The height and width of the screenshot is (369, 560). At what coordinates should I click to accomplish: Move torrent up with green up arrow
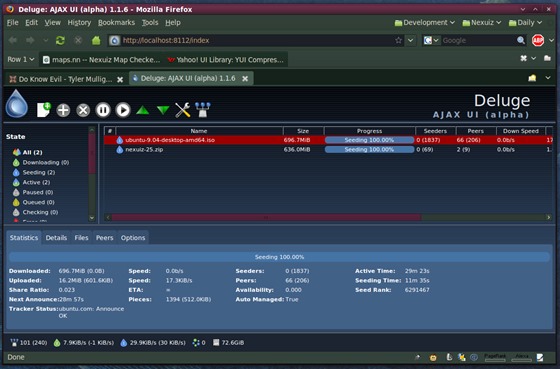pyautogui.click(x=143, y=110)
